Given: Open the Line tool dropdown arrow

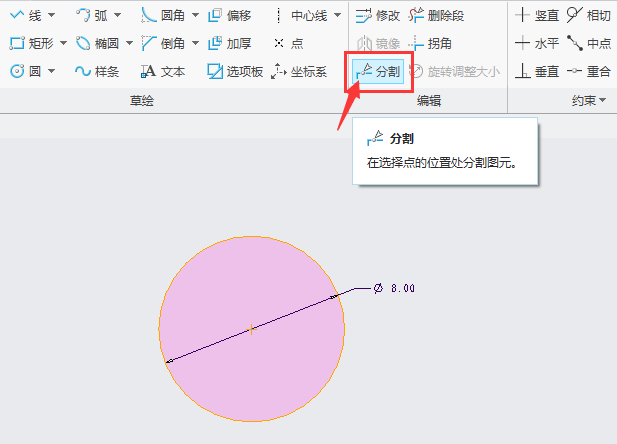Looking at the screenshot, I should point(52,16).
